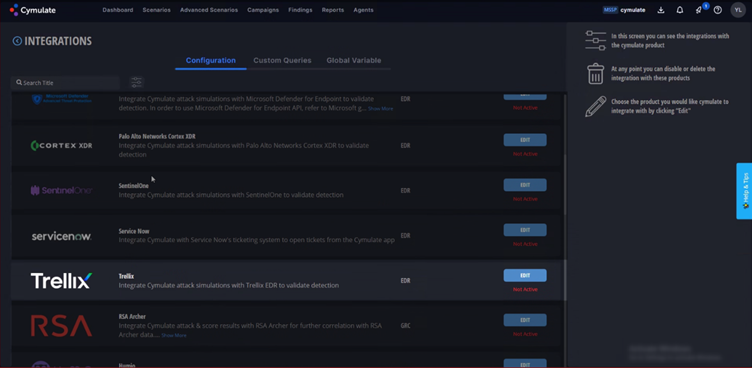Open the rocket updates icon
The width and height of the screenshot is (752, 368).
pos(699,10)
